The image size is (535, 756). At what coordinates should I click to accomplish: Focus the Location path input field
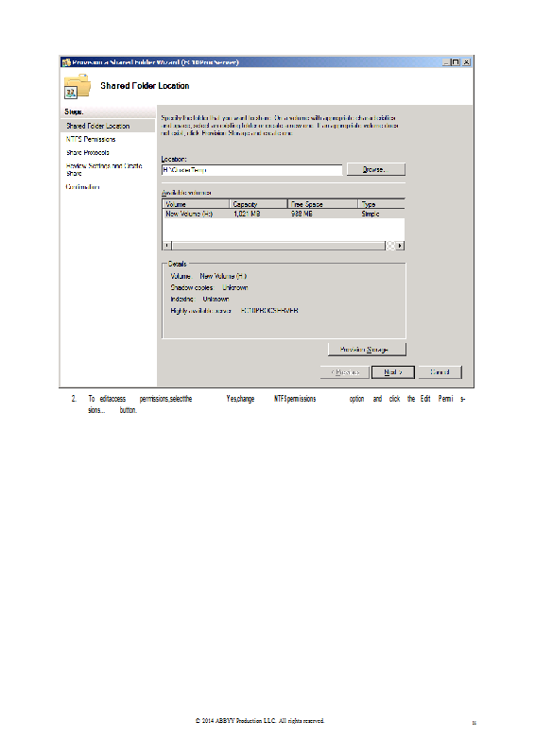[251, 170]
